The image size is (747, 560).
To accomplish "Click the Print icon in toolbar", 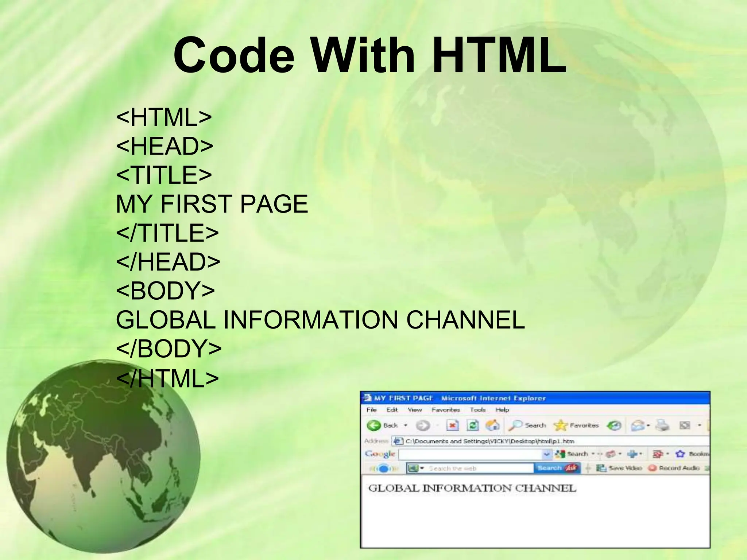I will pyautogui.click(x=662, y=425).
